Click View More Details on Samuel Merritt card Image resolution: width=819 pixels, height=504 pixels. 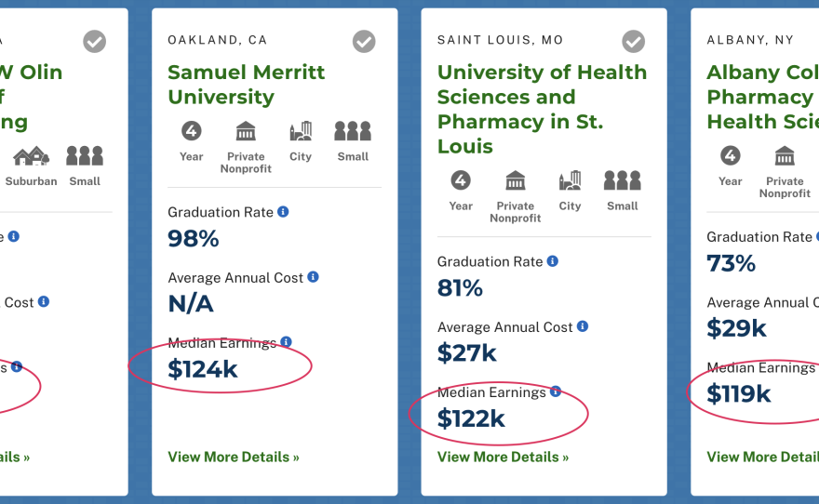tap(234, 457)
